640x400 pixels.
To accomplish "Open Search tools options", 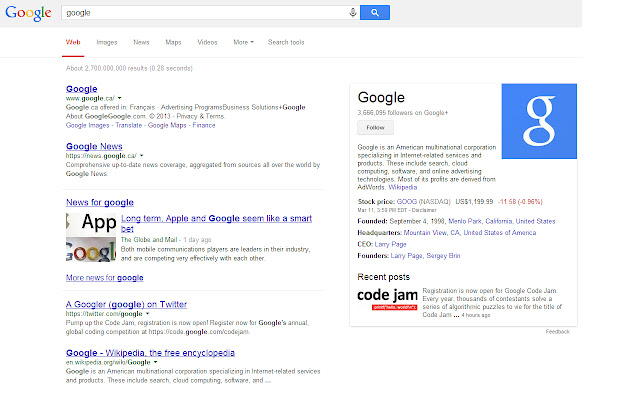I will pos(286,42).
